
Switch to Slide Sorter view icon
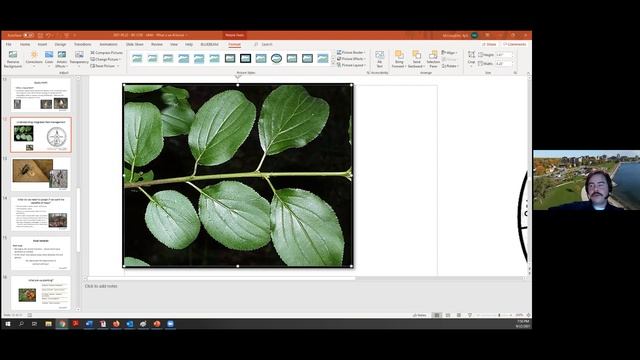point(448,315)
